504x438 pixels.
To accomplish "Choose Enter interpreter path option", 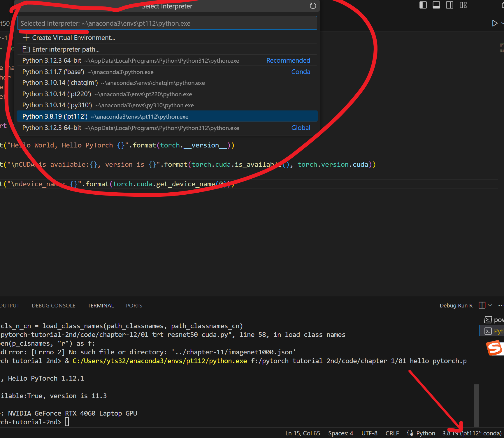I will [167, 49].
